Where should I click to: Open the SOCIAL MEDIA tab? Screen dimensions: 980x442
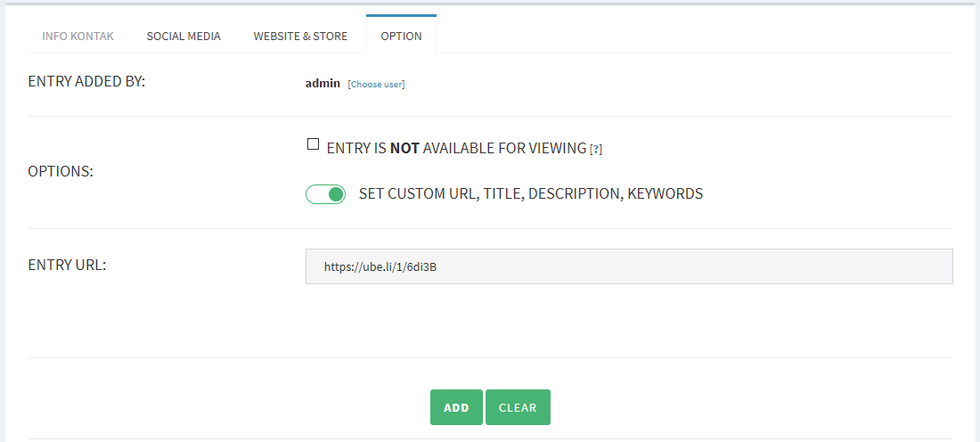coord(184,37)
